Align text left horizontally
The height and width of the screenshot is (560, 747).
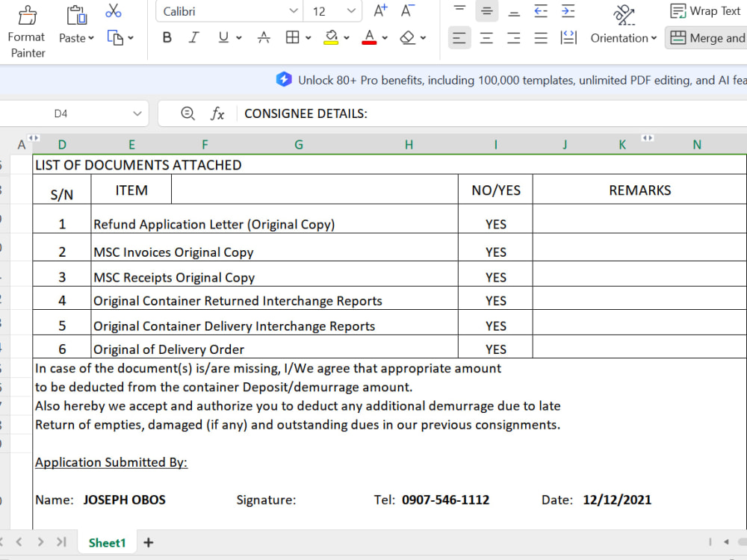point(459,37)
